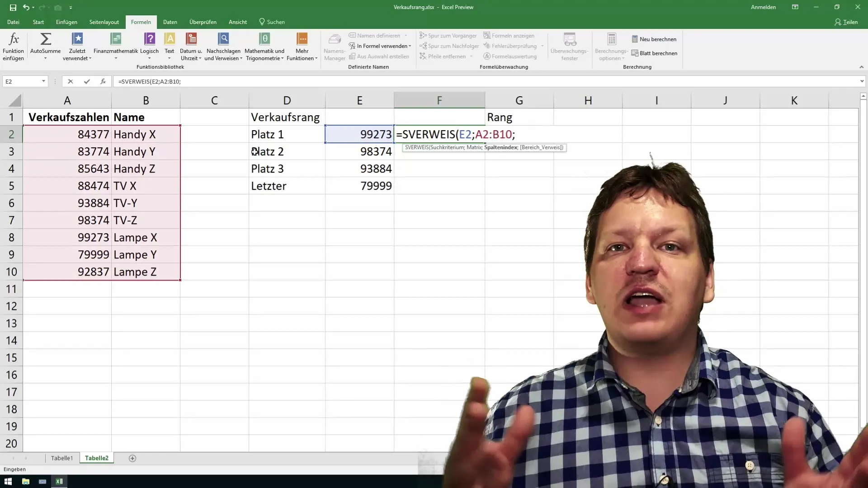The image size is (868, 488).
Task: Switch to sheet Tabelle1
Action: 62,458
